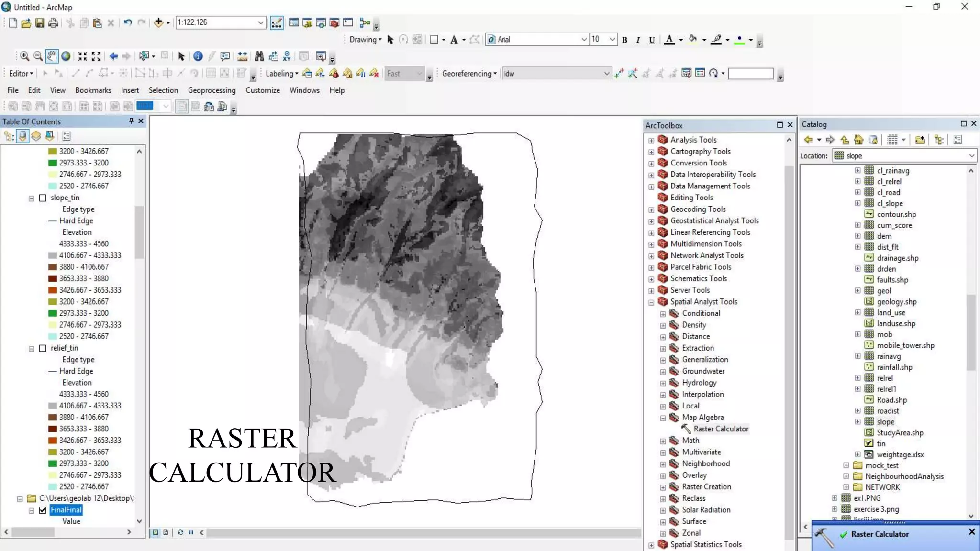Open the File menu
Viewport: 980px width, 551px height.
tap(13, 90)
